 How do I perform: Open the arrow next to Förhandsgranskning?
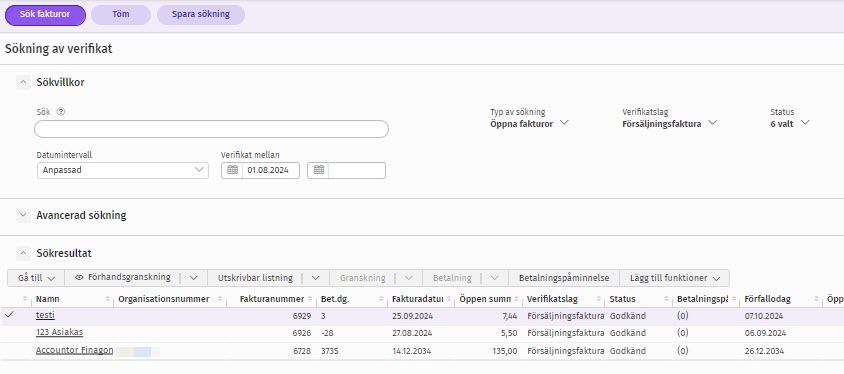(193, 278)
